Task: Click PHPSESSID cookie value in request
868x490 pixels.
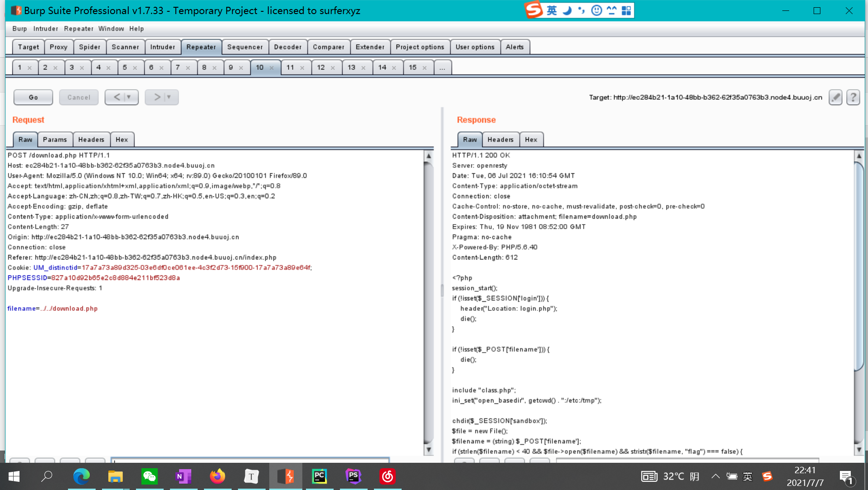Action: coord(116,278)
